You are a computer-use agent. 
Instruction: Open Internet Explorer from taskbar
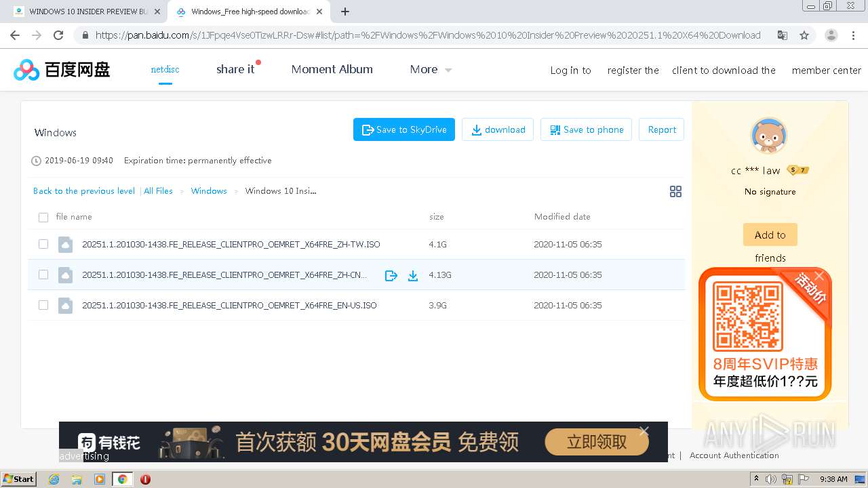click(54, 479)
